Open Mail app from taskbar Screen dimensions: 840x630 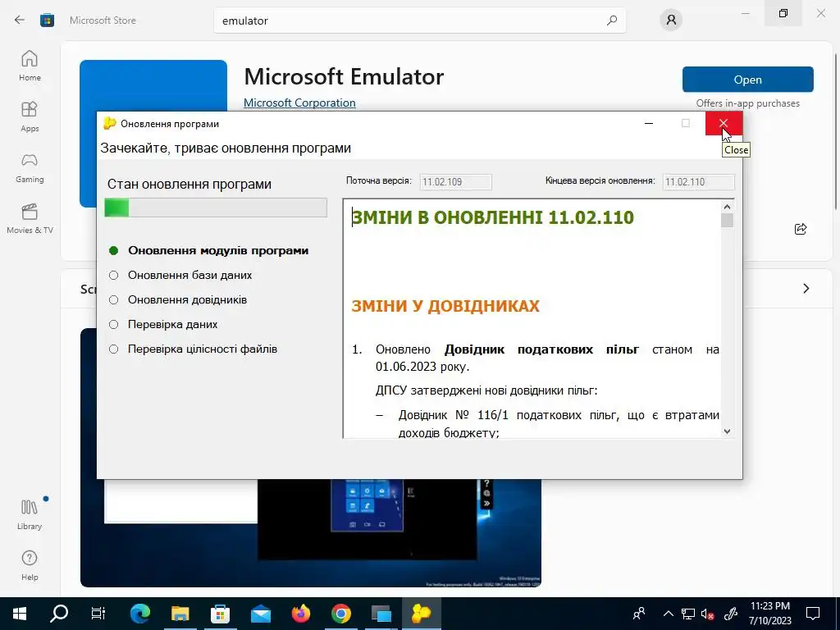(x=260, y=614)
